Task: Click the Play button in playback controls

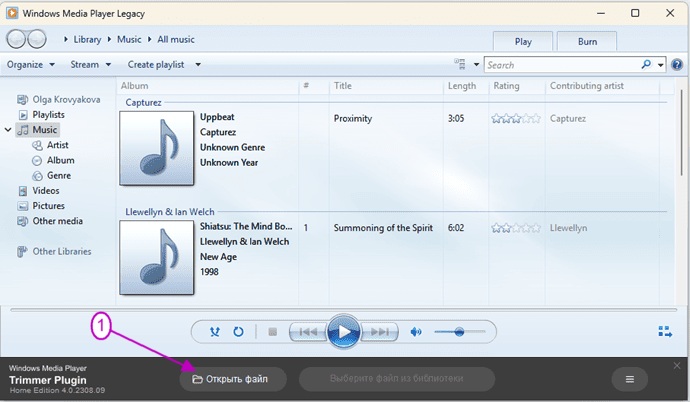Action: pyautogui.click(x=343, y=332)
